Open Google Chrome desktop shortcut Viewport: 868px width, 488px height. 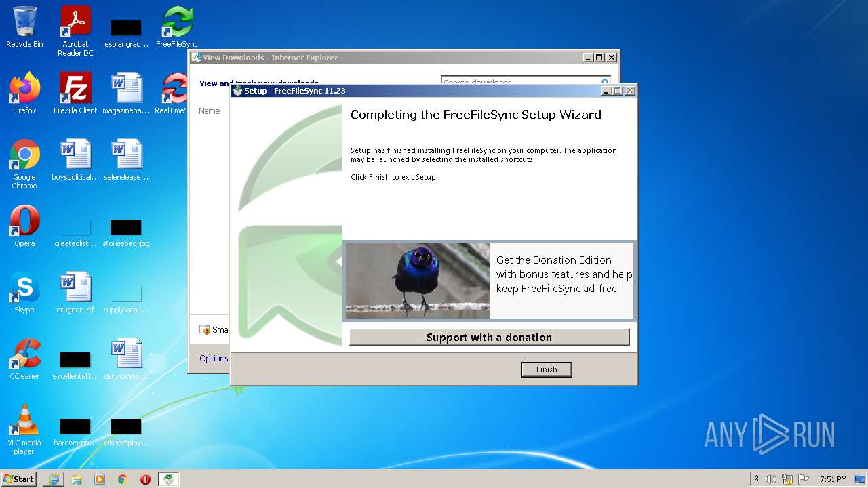click(x=24, y=164)
